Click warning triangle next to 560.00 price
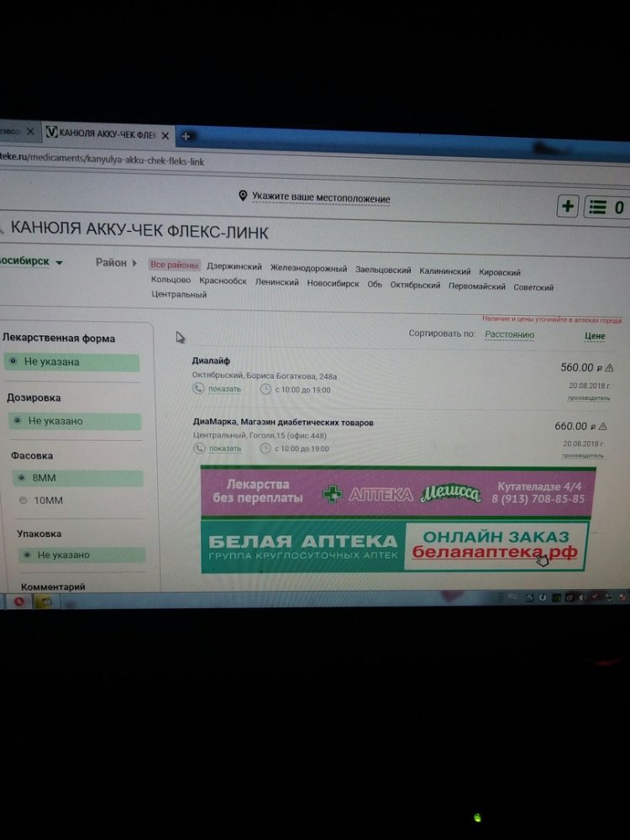Viewport: 630px width, 840px height. click(609, 368)
